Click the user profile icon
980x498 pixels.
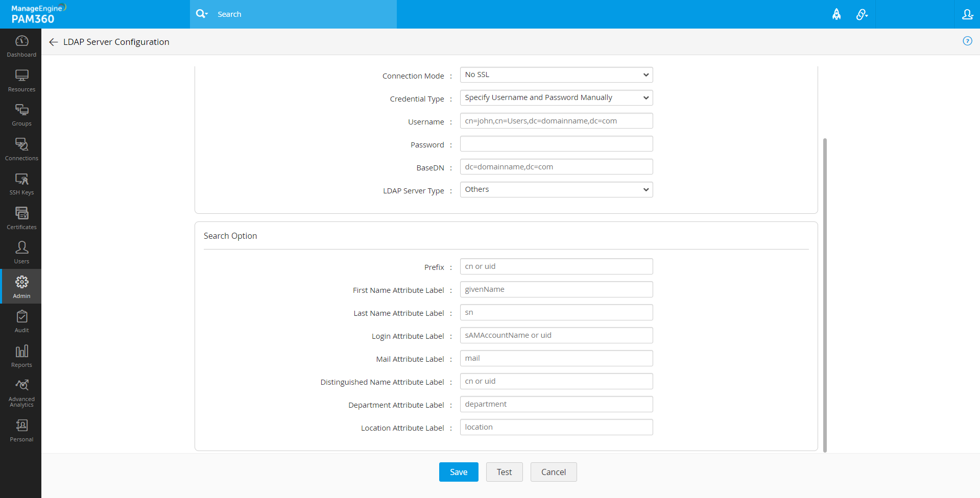[x=967, y=14]
